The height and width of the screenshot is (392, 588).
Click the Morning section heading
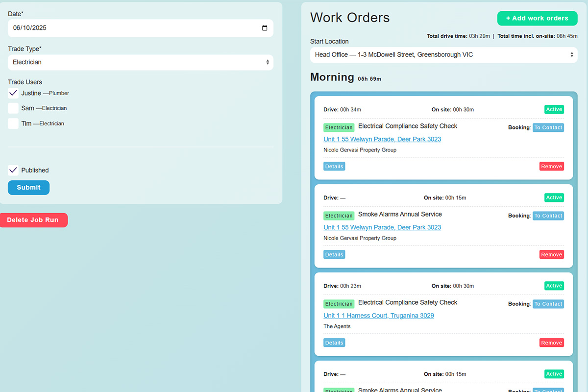pos(332,77)
